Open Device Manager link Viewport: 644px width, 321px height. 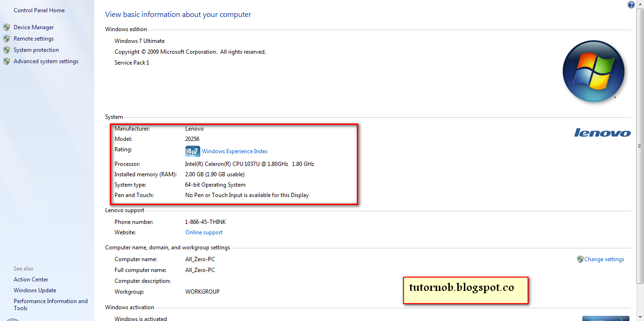tap(34, 27)
